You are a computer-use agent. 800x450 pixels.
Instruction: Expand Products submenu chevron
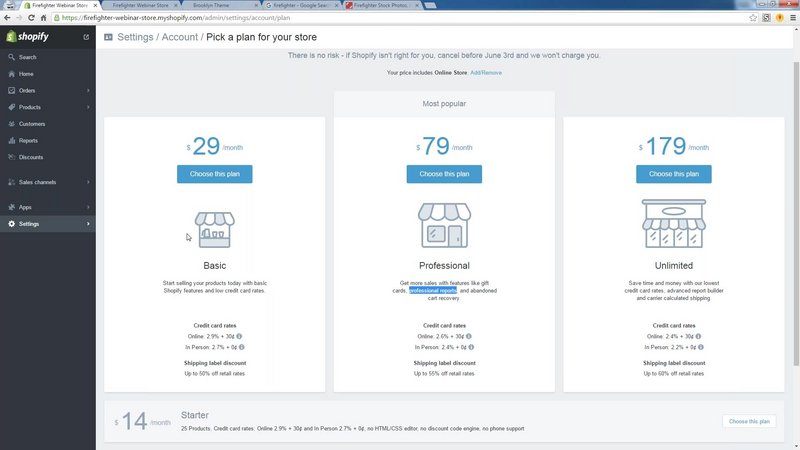(88, 107)
